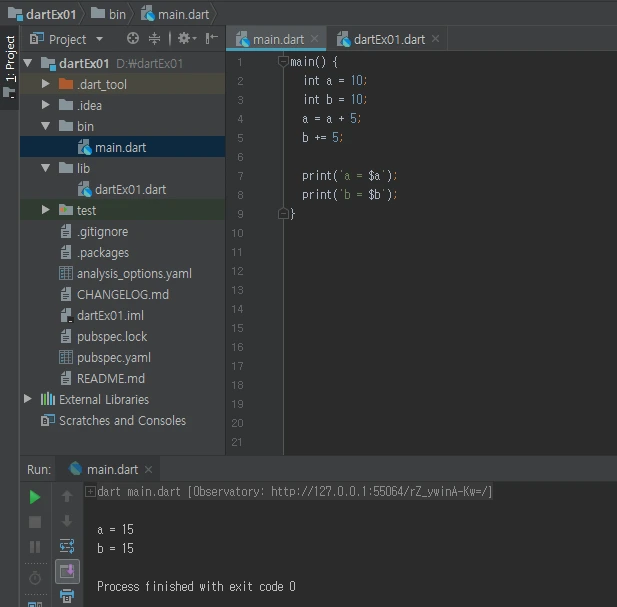Screen dimensions: 617x607
Task: Open the Observatory URL in console
Action: point(380,491)
